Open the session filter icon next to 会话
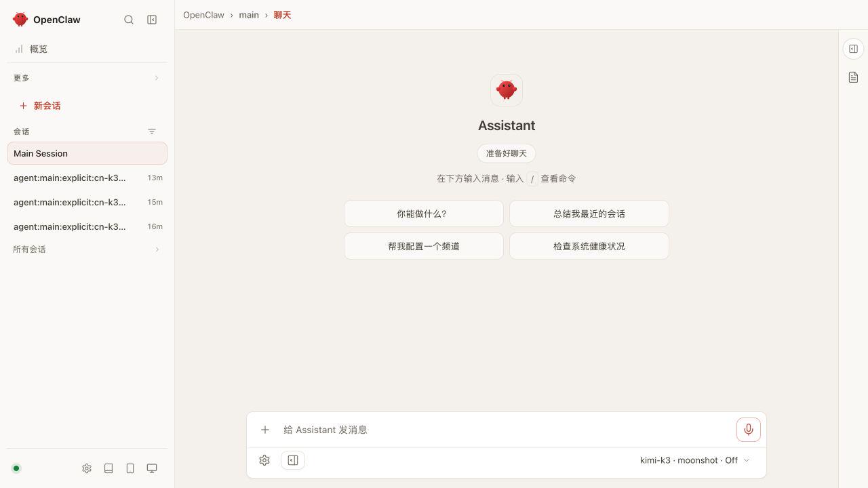The height and width of the screenshot is (488, 868). (152, 131)
